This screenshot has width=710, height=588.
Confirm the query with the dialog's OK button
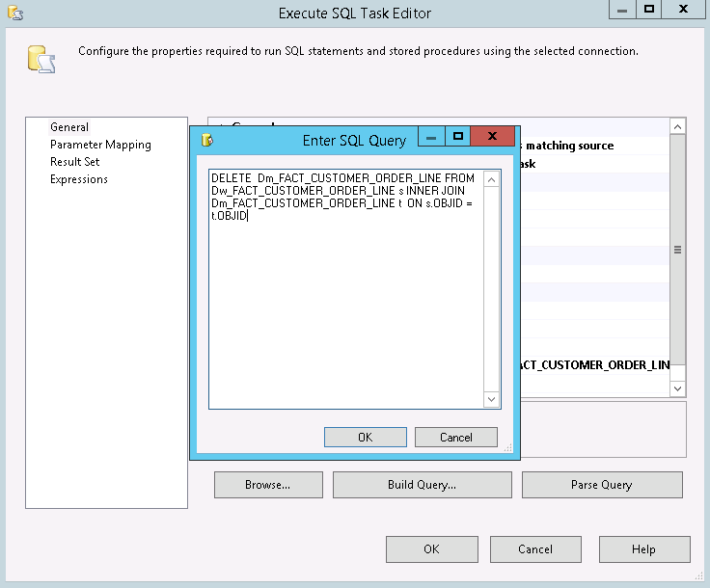pos(365,437)
